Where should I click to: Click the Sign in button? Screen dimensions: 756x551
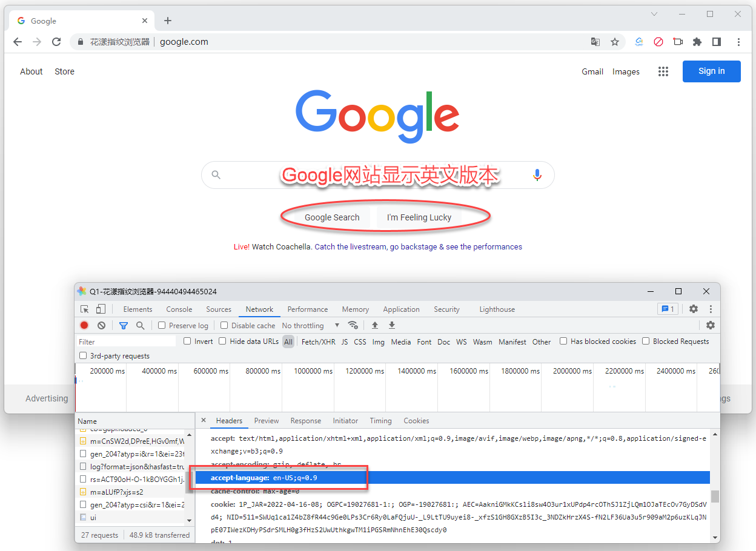[711, 71]
